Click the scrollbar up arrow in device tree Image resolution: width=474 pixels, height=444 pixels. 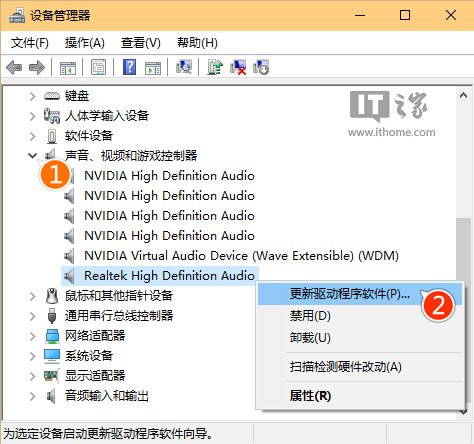pos(463,96)
